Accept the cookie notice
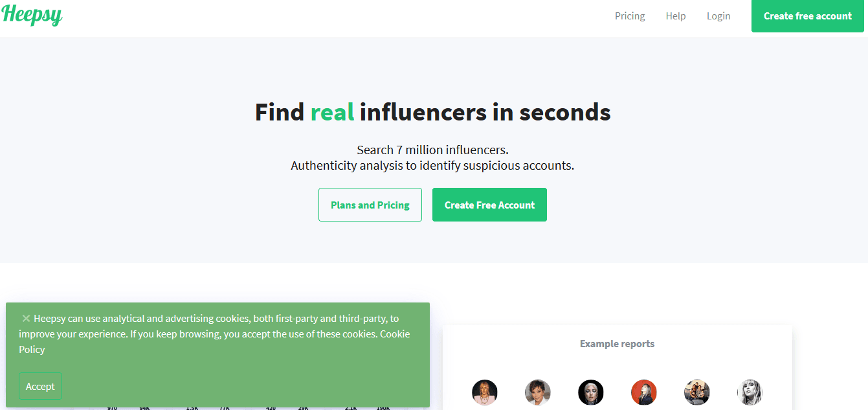Screen dimensions: 868x410 40,386
